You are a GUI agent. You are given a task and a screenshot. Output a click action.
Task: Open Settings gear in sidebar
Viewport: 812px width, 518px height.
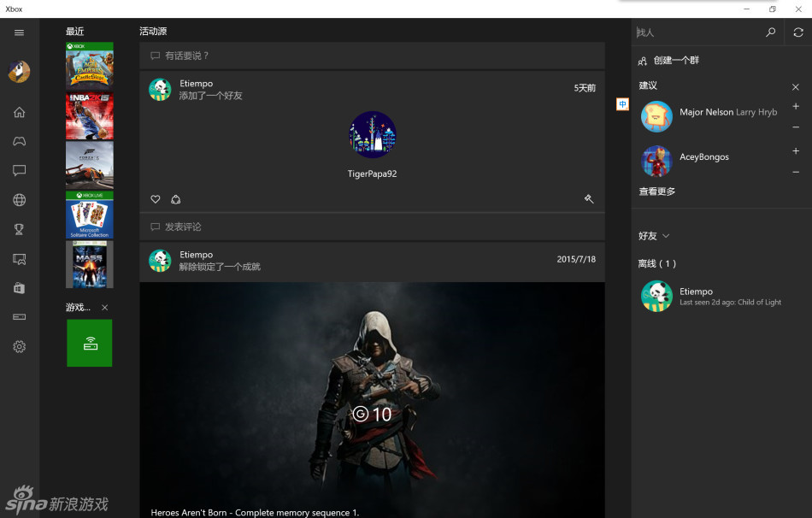(19, 346)
